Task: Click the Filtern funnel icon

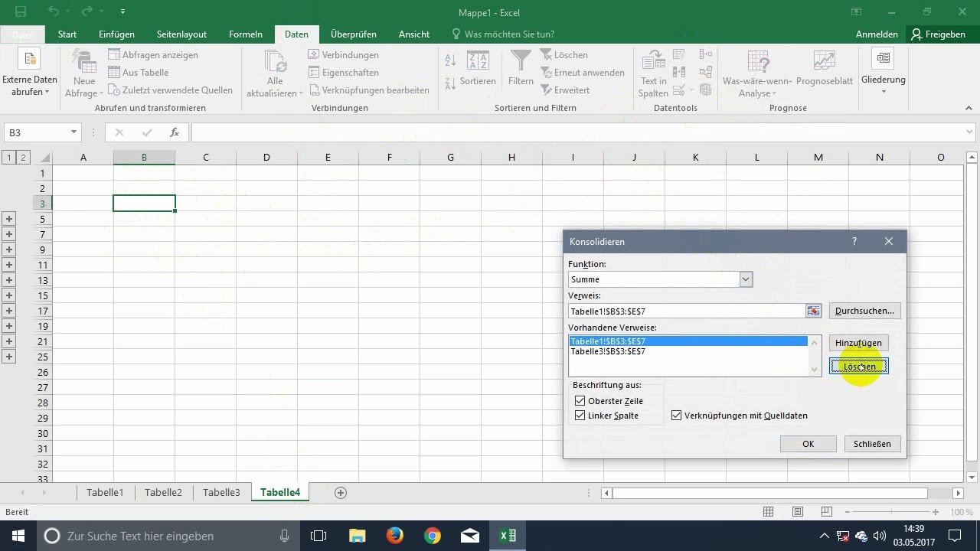Action: coord(521,61)
